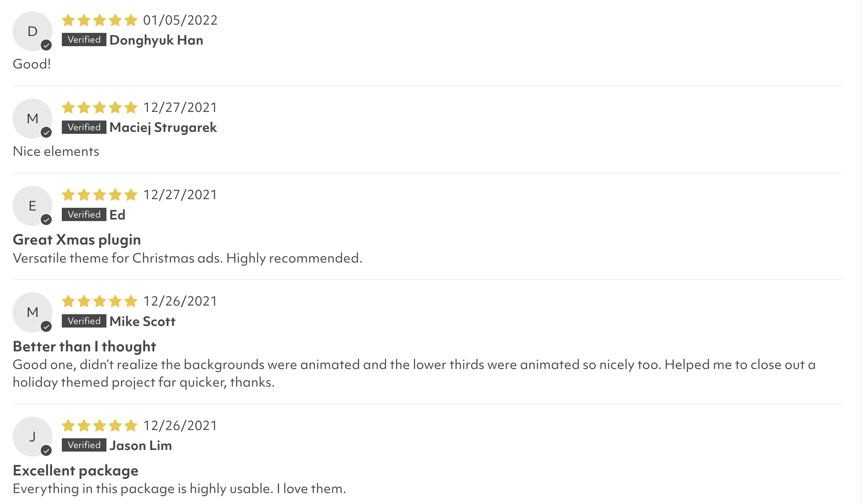Click the 'Better than I thought' heading
864x504 pixels.
(85, 347)
